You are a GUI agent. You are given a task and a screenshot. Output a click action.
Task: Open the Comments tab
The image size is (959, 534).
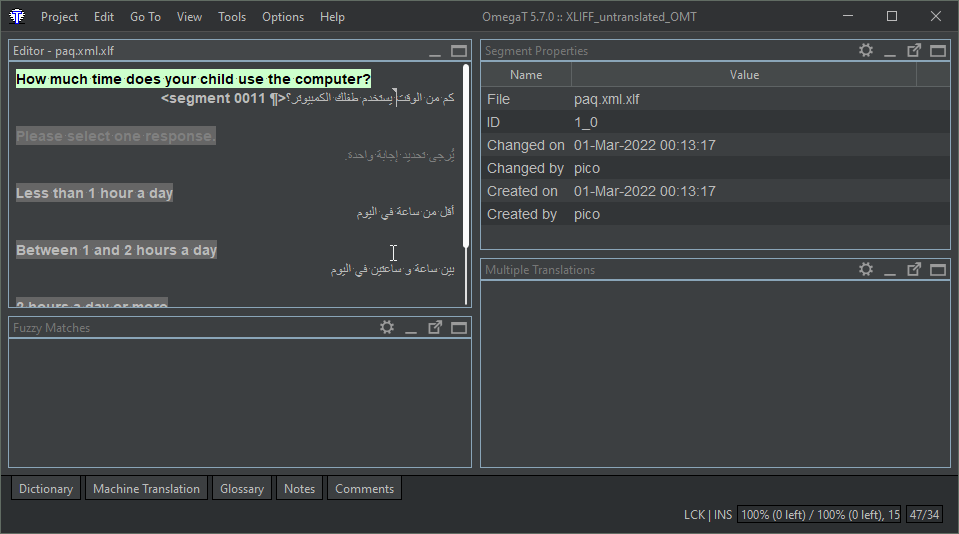(x=365, y=489)
